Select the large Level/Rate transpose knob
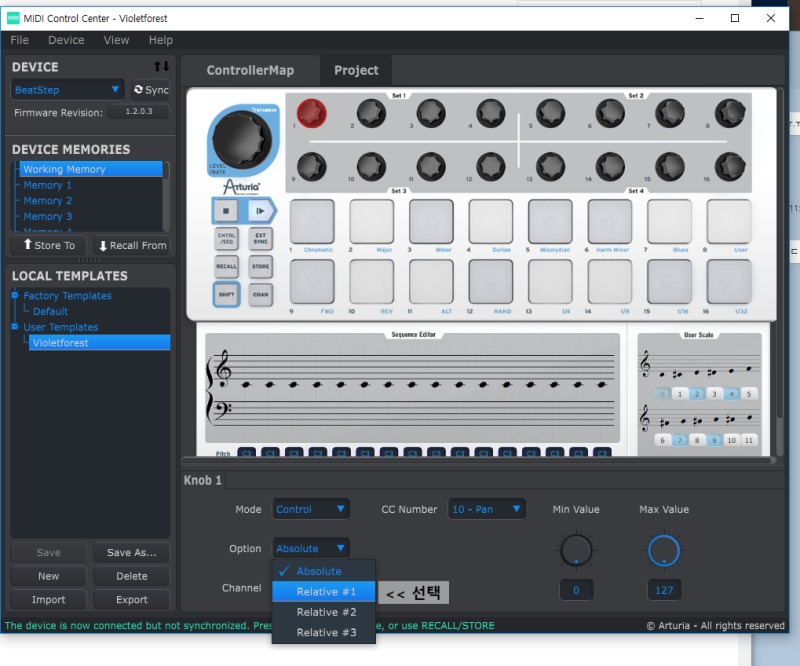The image size is (800, 666). [x=242, y=139]
